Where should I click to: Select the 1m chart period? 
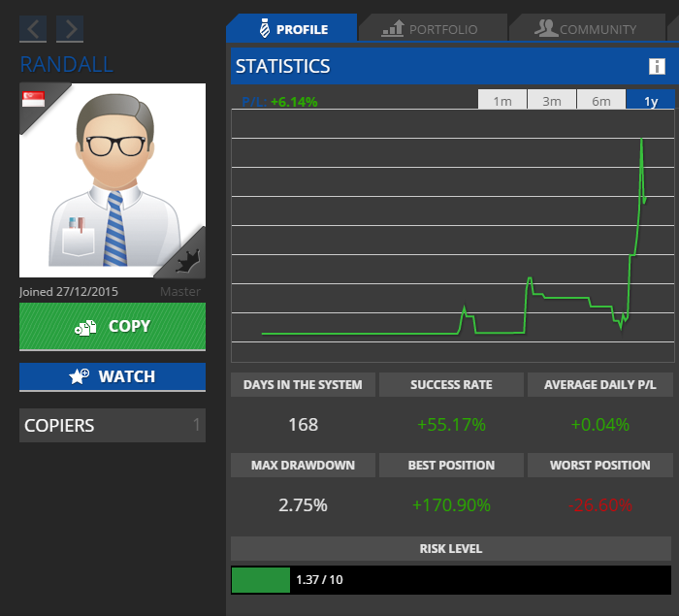click(502, 101)
